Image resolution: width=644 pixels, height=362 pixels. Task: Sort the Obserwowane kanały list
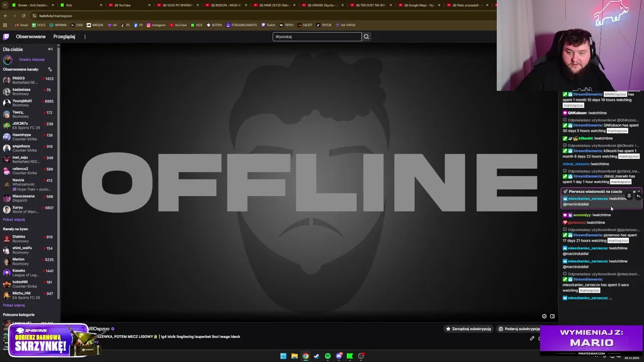click(x=50, y=69)
